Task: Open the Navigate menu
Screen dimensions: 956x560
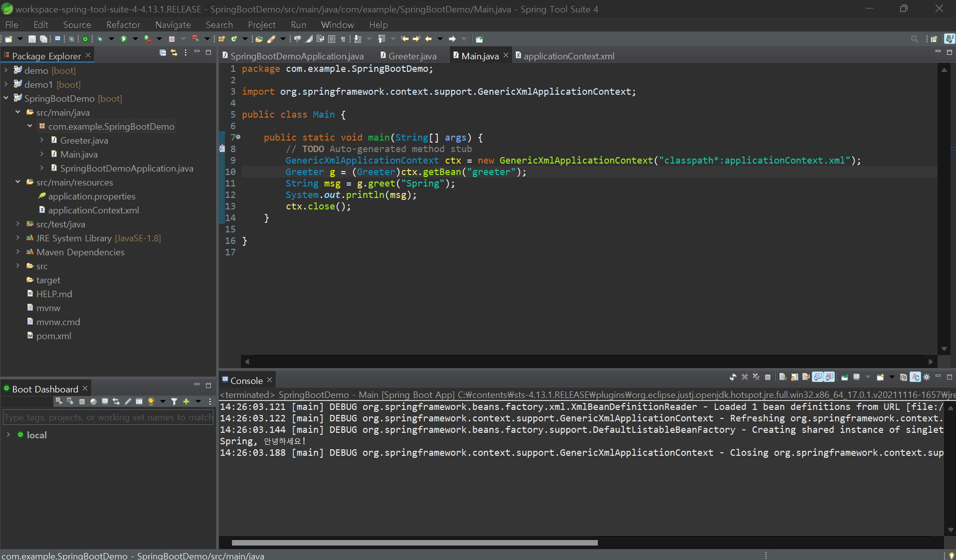Action: pos(173,24)
